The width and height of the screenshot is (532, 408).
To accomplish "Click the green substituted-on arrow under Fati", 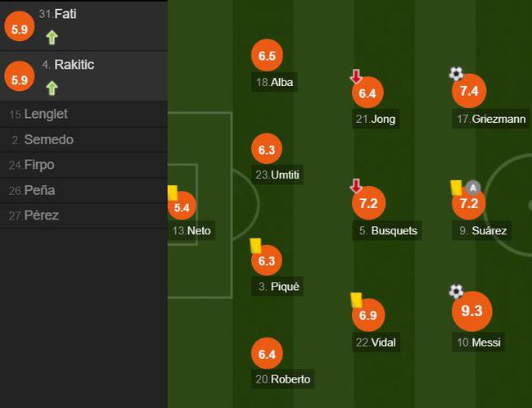I will 52,37.
